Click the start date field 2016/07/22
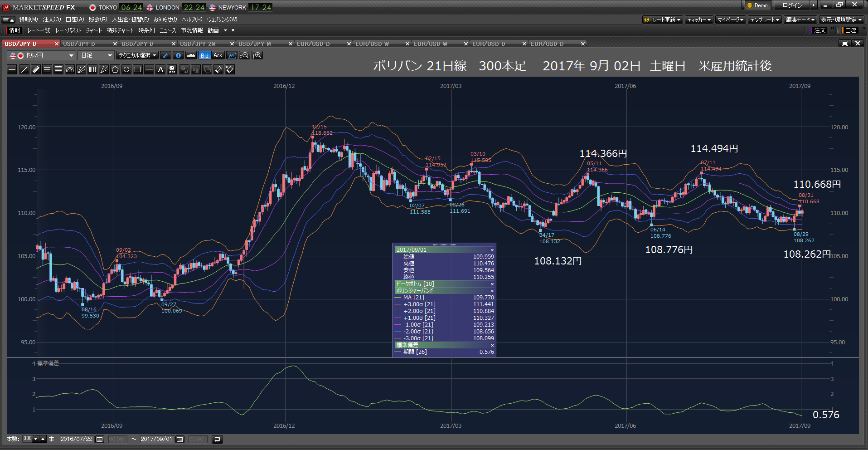Screen dimensions: 868x450 point(76,439)
